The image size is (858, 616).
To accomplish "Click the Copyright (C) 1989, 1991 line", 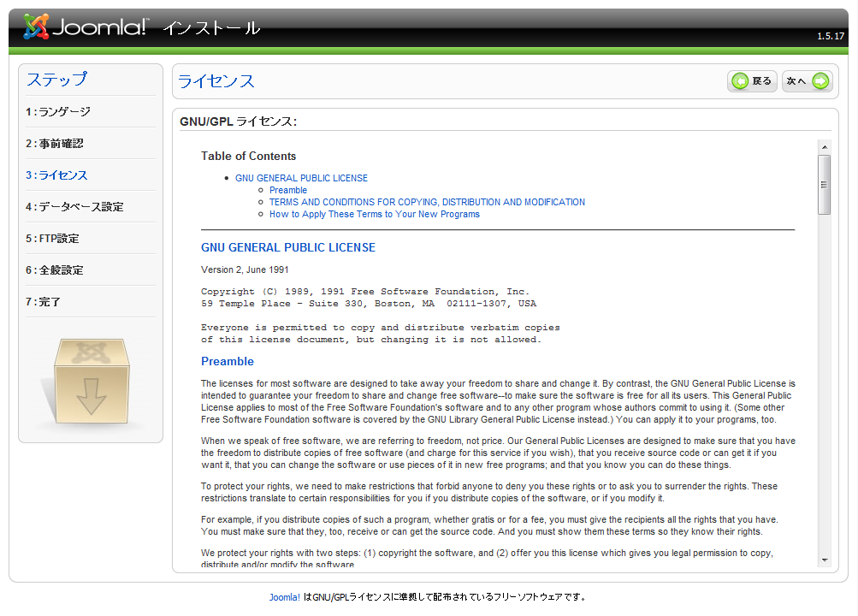I will [365, 292].
